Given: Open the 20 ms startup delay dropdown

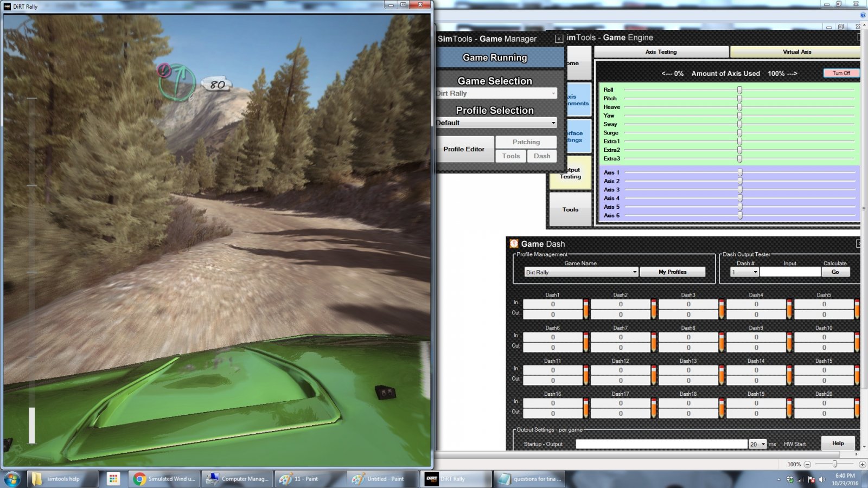Looking at the screenshot, I should click(x=757, y=444).
